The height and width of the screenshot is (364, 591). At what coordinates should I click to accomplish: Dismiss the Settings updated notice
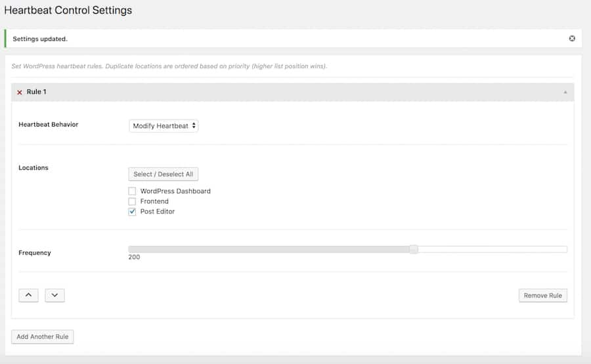tap(572, 39)
